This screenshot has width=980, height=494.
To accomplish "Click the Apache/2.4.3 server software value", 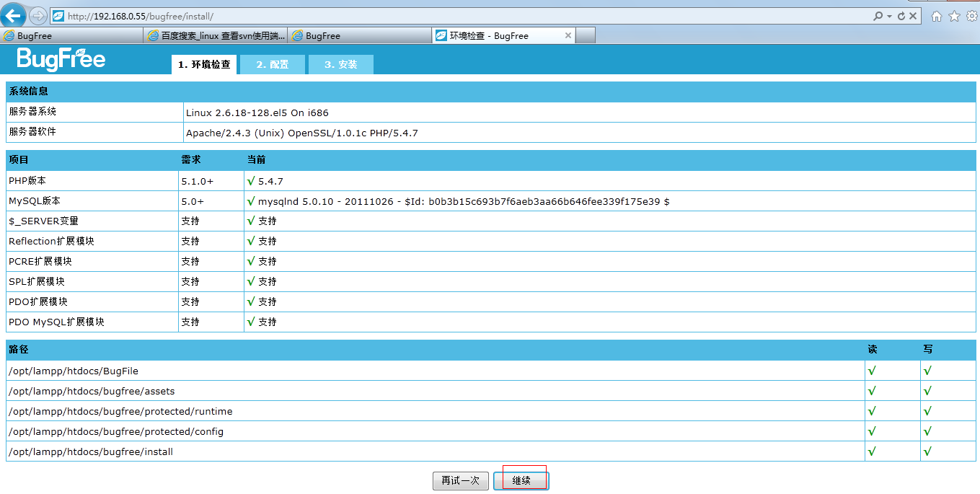I will (302, 133).
